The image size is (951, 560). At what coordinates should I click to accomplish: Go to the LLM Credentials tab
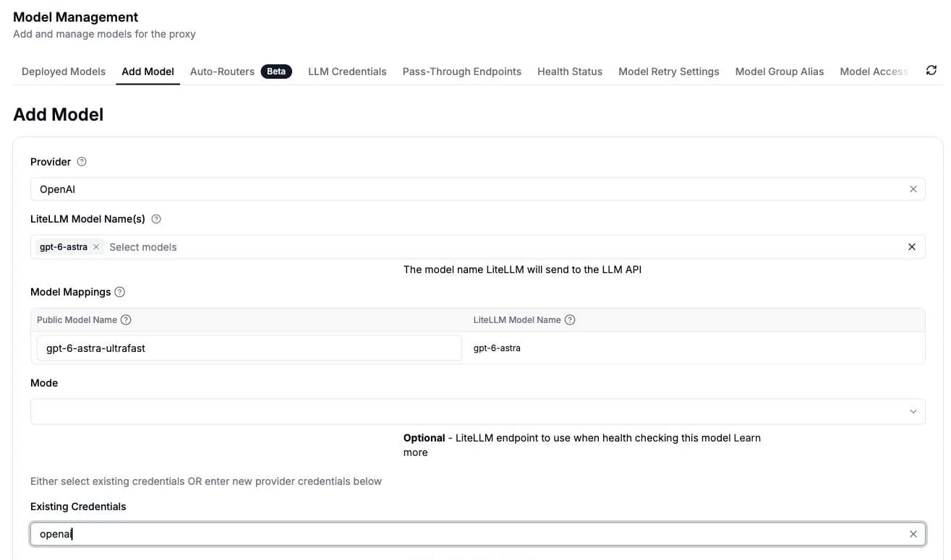347,72
